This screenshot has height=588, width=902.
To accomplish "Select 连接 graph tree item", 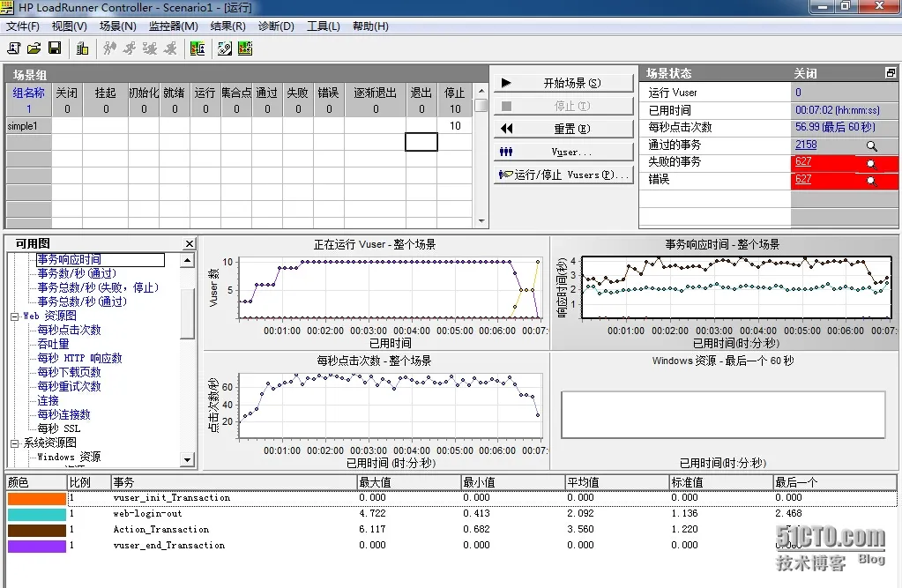I will point(48,400).
